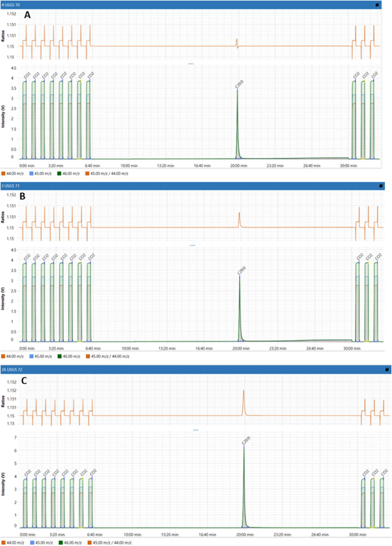This screenshot has height=546, width=392.
Task: Toggle 45.00 m/z trace in USGS 70 legend
Action: pyautogui.click(x=40, y=174)
